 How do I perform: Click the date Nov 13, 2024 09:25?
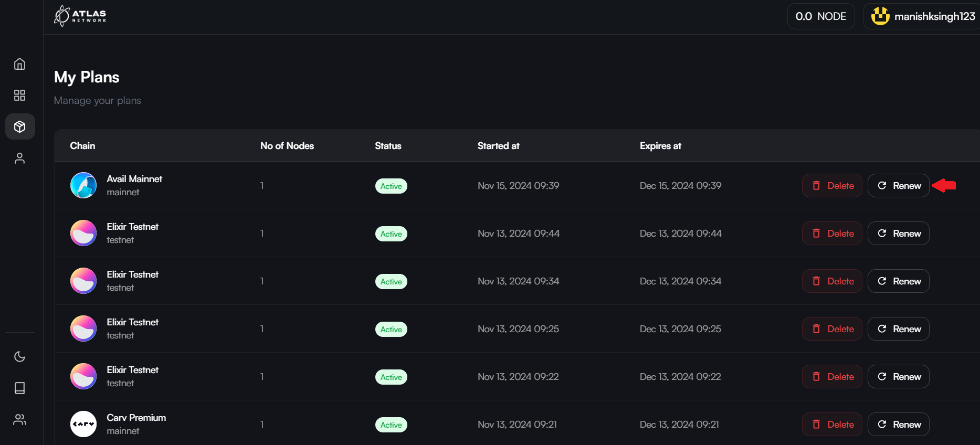[518, 329]
